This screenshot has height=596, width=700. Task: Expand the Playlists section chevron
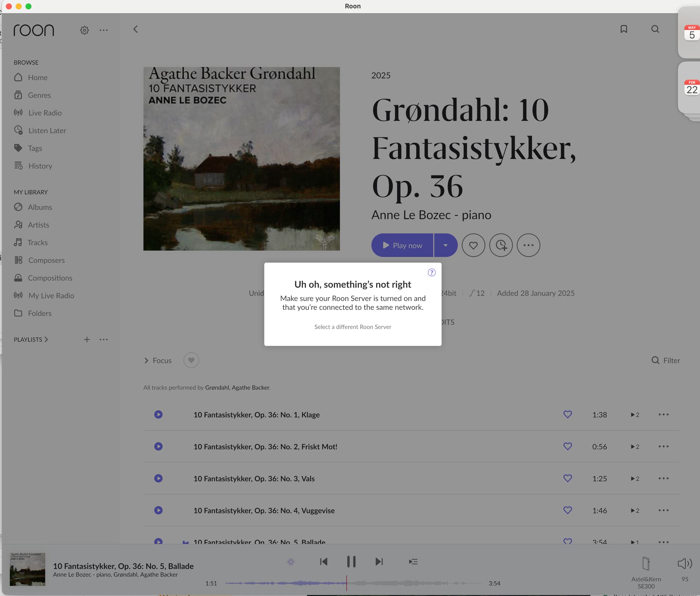coord(46,340)
